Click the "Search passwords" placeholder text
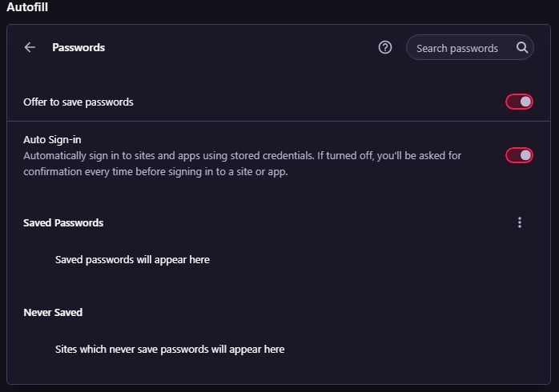The width and height of the screenshot is (559, 392). 457,49
